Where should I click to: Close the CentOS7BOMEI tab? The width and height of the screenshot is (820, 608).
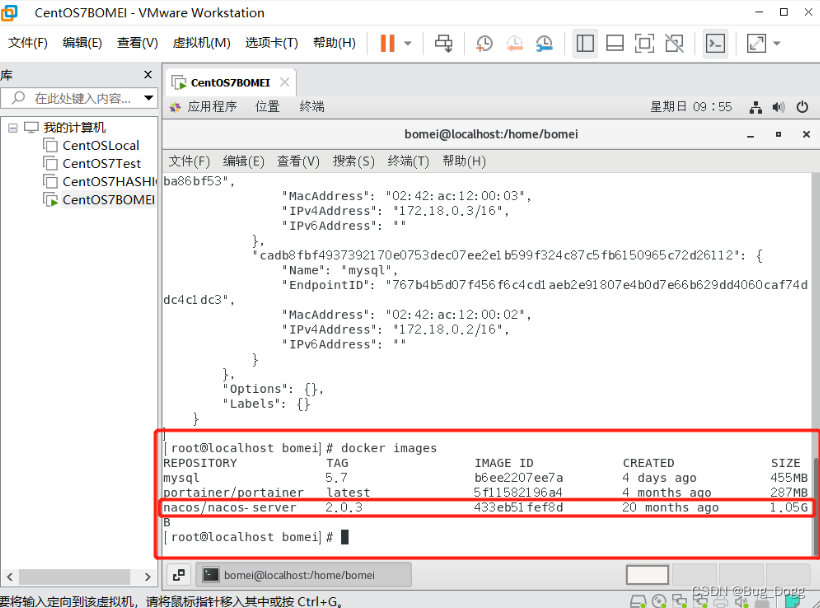click(x=284, y=82)
